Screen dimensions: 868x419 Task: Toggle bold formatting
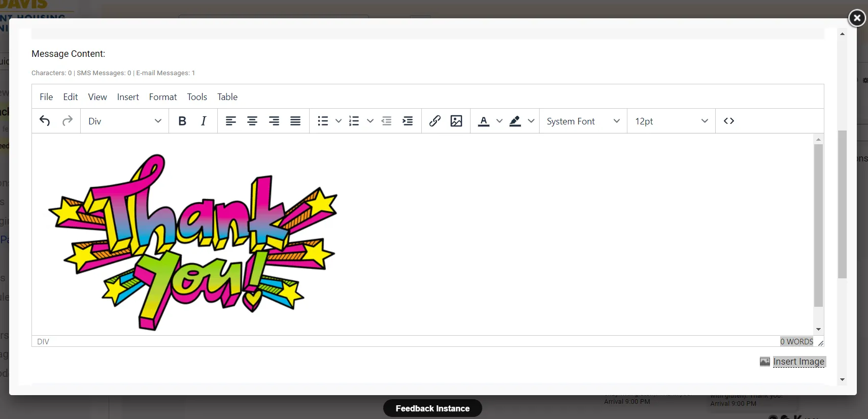click(x=182, y=121)
